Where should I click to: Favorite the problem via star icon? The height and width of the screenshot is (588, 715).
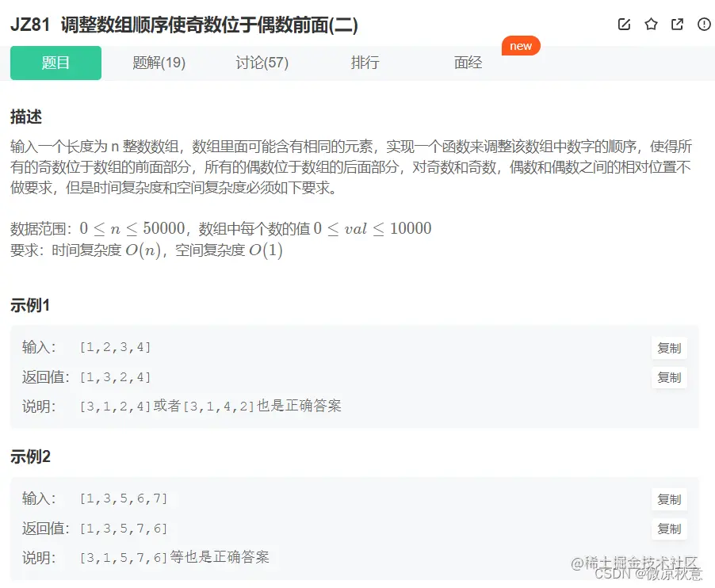coord(651,24)
